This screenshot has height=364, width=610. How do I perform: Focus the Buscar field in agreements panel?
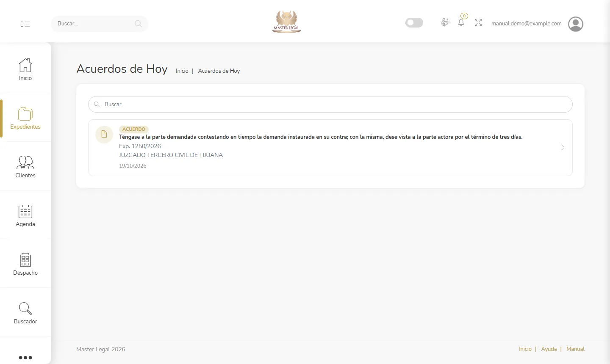(x=330, y=104)
